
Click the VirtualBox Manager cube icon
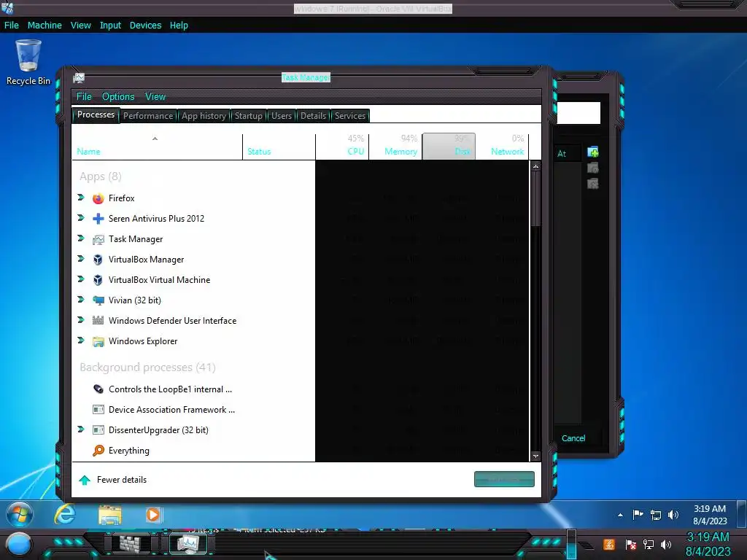point(98,260)
